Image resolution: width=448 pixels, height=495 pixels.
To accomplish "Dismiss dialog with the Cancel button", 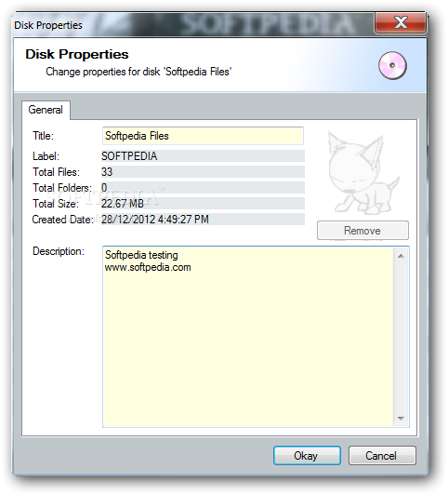I will coord(382,456).
